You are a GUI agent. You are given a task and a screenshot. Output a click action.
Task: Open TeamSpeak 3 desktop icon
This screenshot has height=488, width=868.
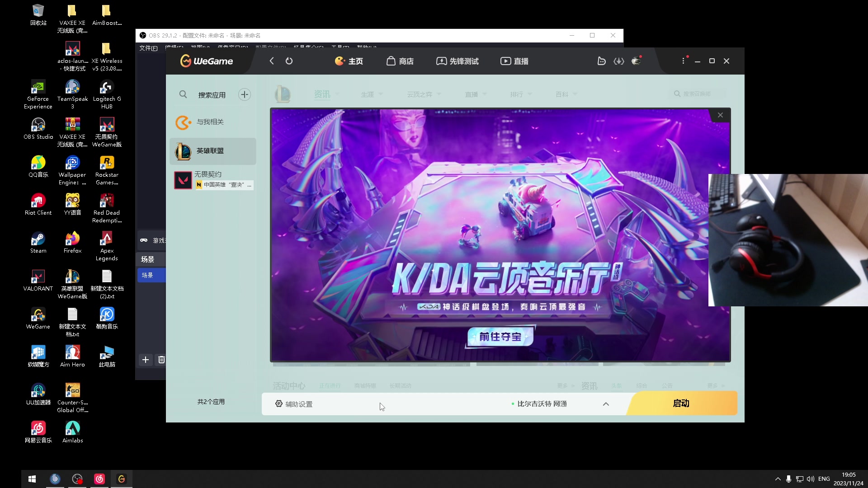(x=72, y=94)
